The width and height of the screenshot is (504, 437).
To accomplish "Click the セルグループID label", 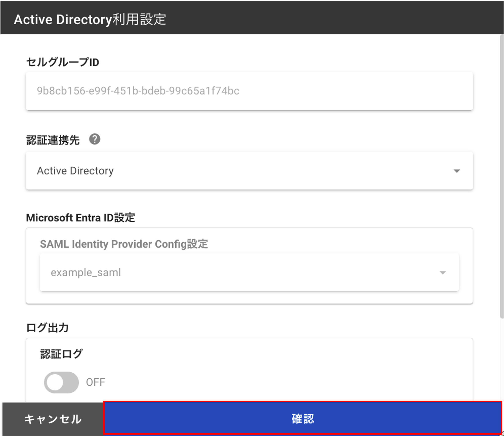I will pos(63,62).
